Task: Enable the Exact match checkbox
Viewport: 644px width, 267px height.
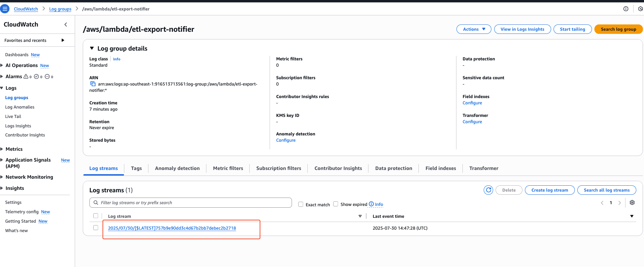Action: 301,204
